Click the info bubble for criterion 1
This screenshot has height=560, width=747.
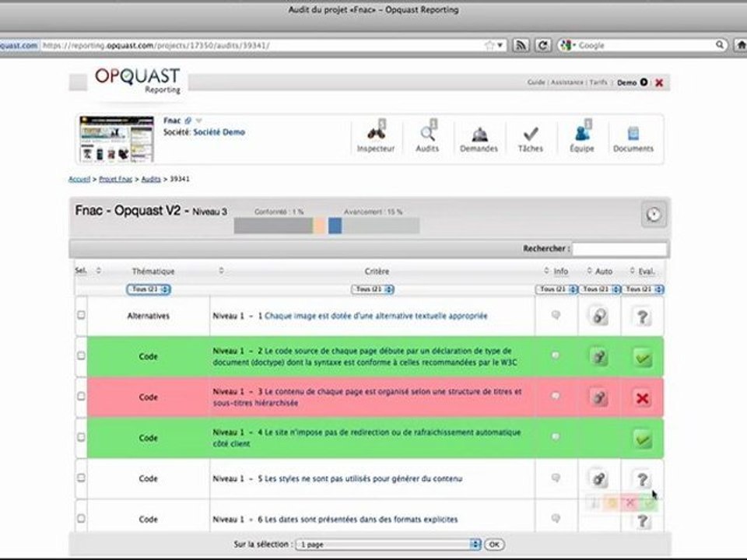click(x=556, y=315)
